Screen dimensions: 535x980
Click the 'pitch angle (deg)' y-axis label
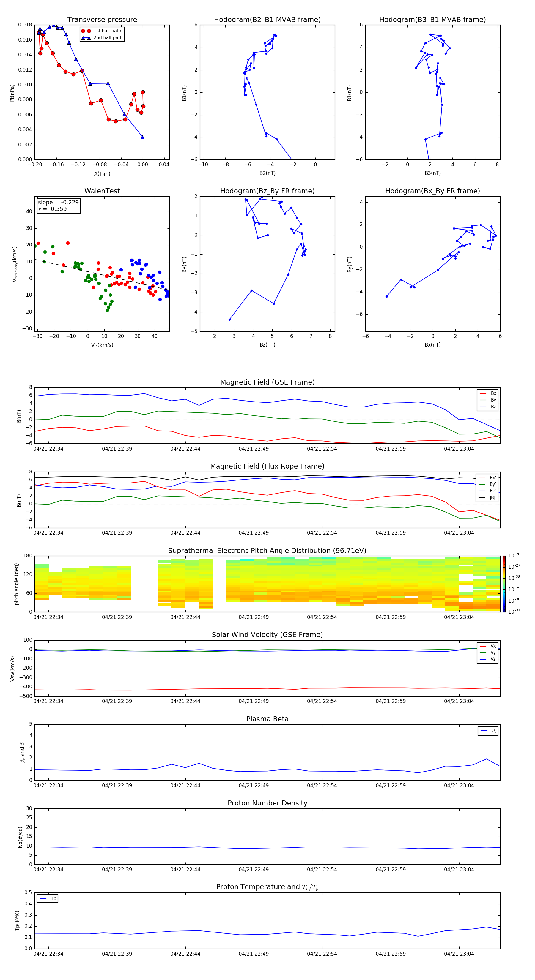tap(16, 584)
